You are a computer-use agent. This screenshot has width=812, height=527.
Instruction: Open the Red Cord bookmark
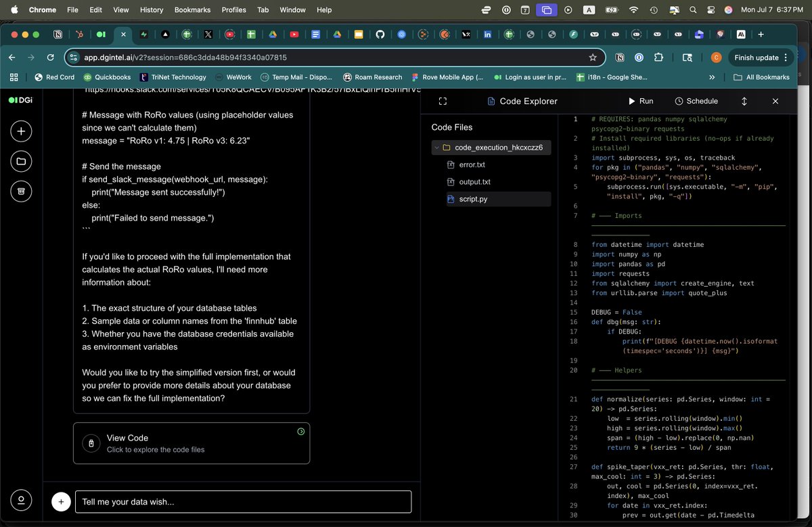[x=54, y=77]
